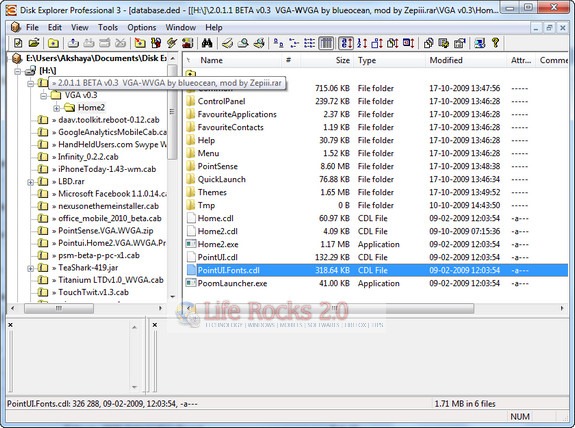Screen dimensions: 575x428
Task: Close the bottom-right info pane with x
Action: (155, 325)
